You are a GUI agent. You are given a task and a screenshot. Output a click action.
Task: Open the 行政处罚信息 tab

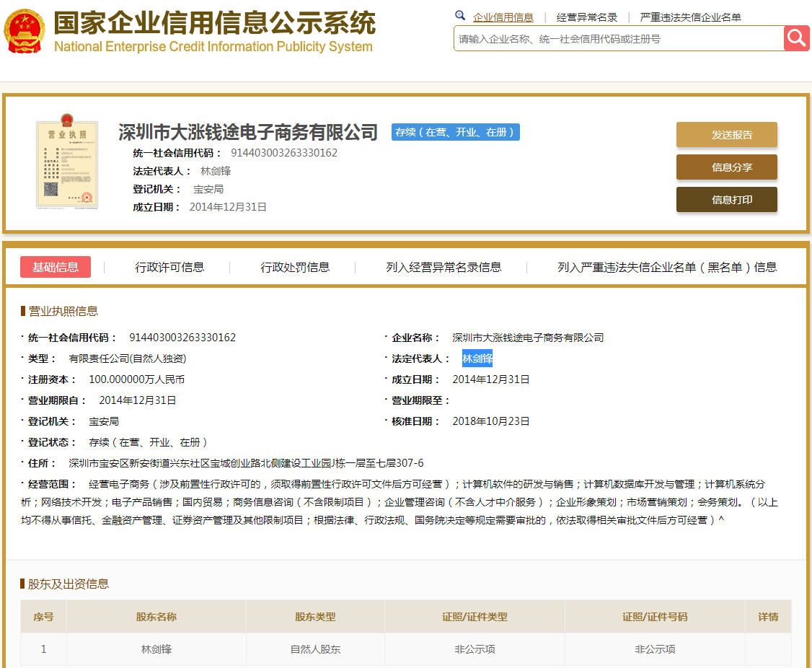(295, 267)
